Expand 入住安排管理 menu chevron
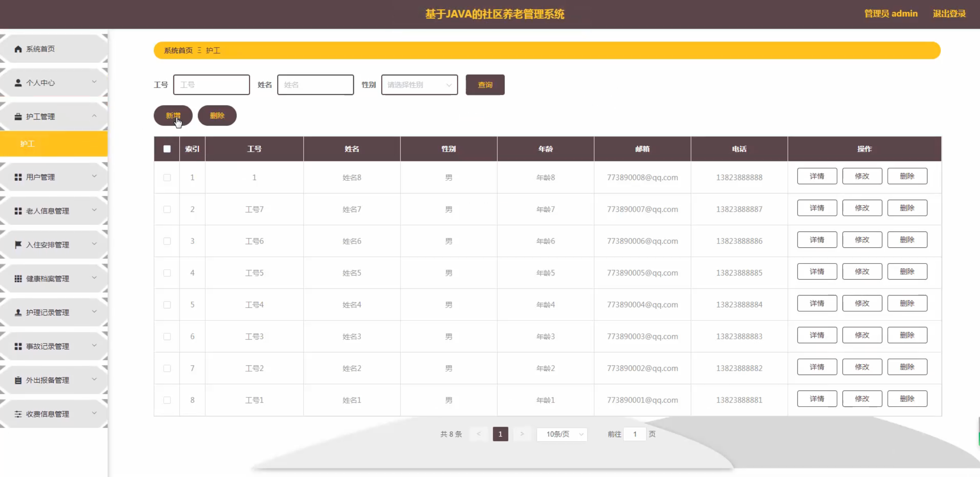980x477 pixels. point(94,244)
